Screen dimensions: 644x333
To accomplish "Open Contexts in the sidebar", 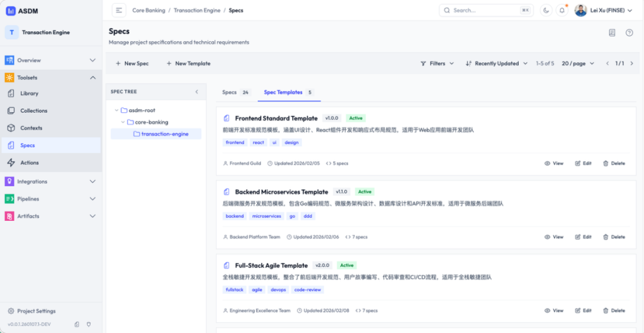I will [51, 128].
